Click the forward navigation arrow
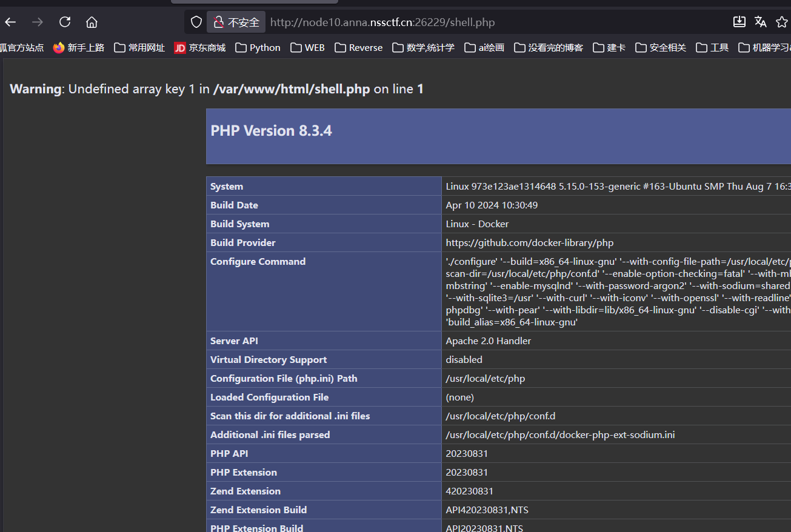The height and width of the screenshot is (532, 791). point(38,22)
